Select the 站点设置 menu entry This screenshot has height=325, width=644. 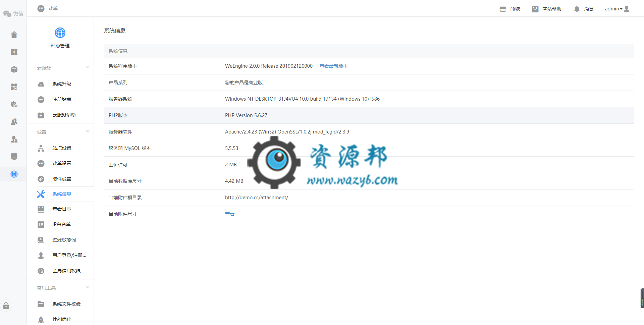pos(62,148)
